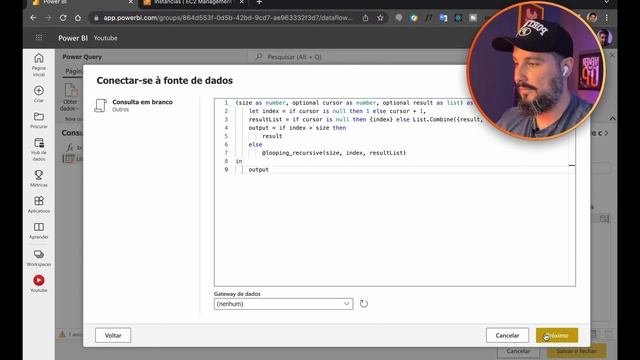This screenshot has width=640, height=360.
Task: Open the browser three-dot menu
Action: pos(607,18)
